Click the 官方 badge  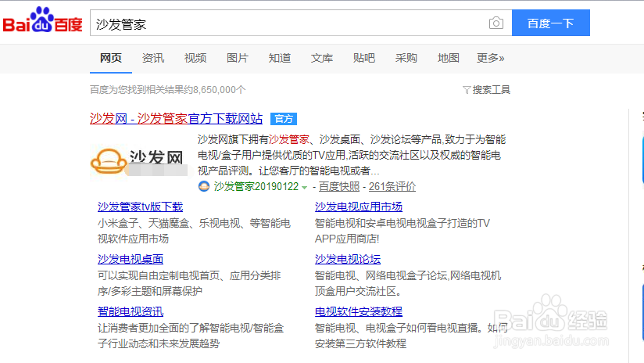tap(284, 119)
